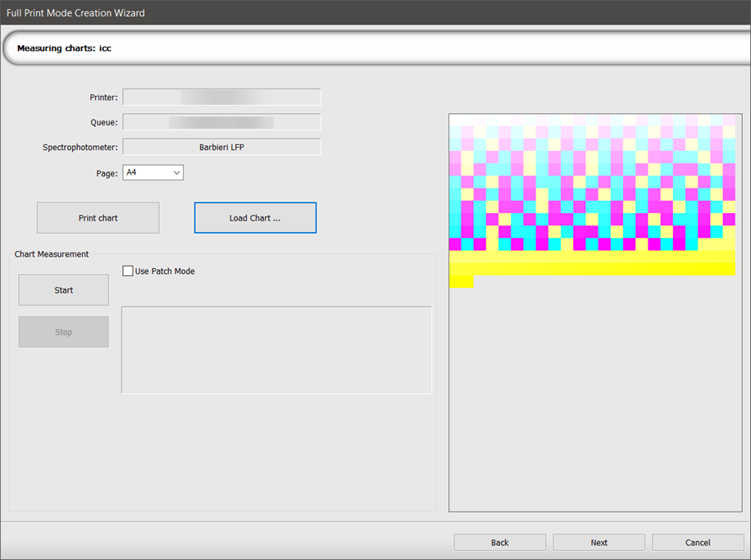The image size is (751, 560).
Task: Select the Barbieri LFP spectrophotometer field
Action: pyautogui.click(x=221, y=147)
